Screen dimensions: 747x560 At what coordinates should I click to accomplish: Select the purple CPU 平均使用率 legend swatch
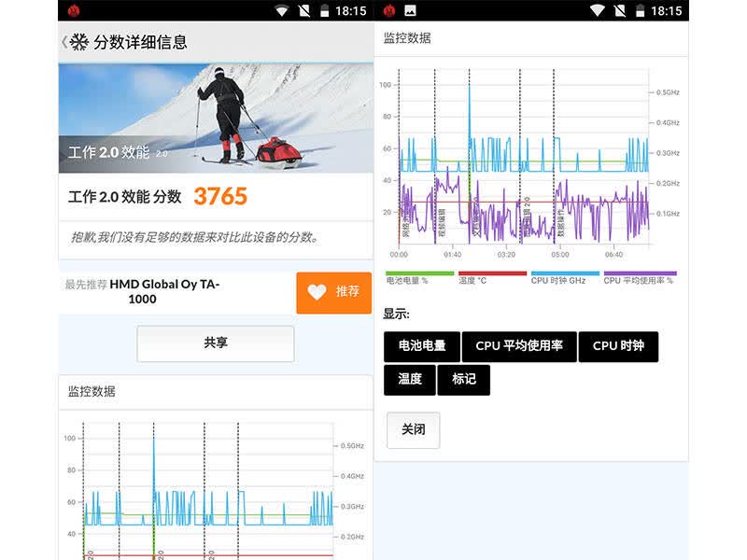point(640,273)
